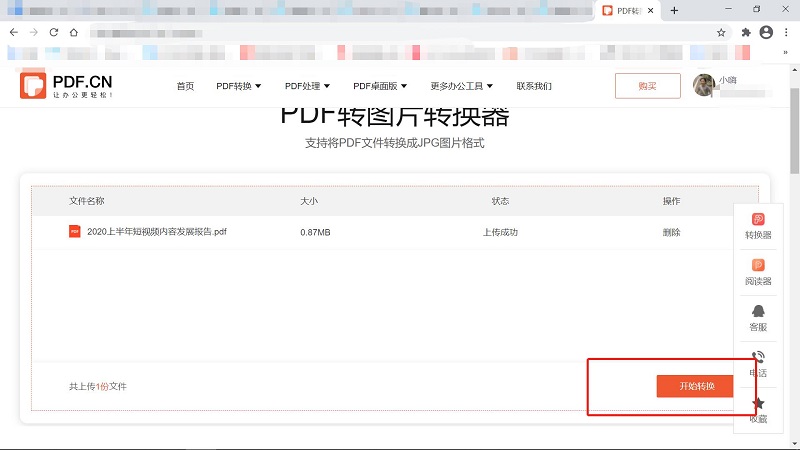Screen dimensions: 800x450
Task: Select the file 2020上半年短视频内容发展报告.pdf
Action: pos(157,232)
